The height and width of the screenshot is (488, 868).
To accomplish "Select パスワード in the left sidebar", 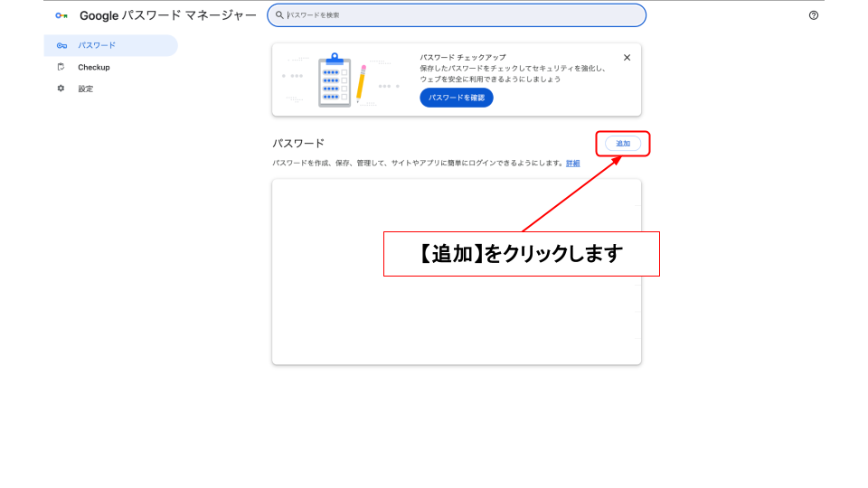I will (97, 45).
